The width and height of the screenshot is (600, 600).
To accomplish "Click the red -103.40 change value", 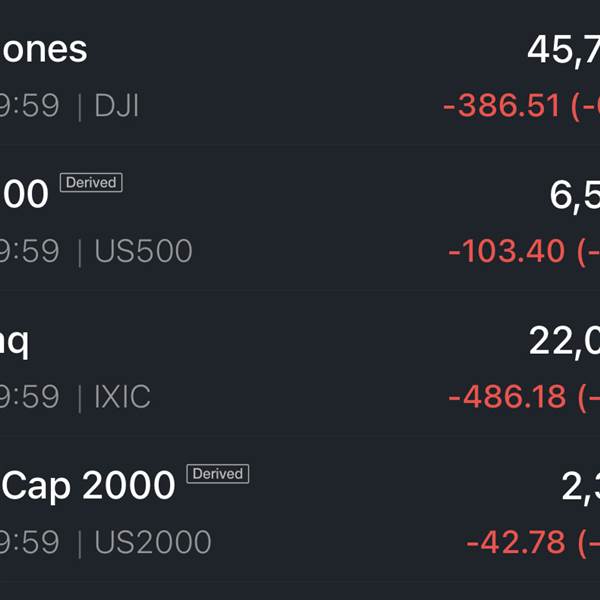I will pyautogui.click(x=507, y=251).
